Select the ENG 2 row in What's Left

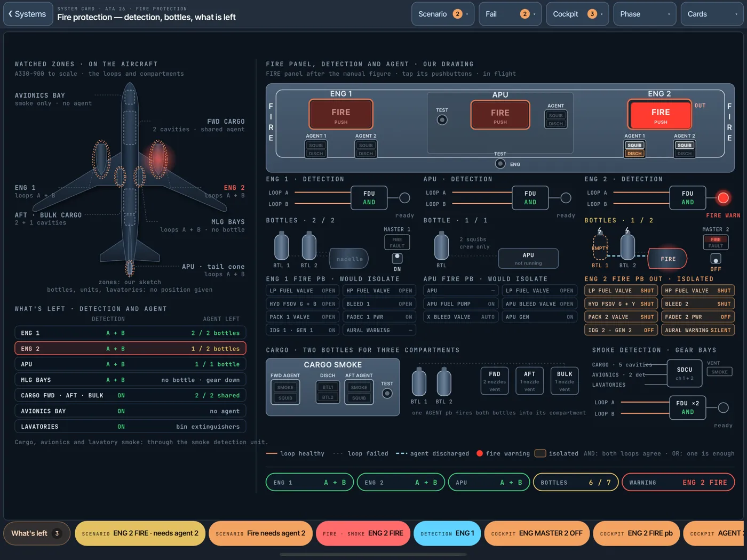(130, 349)
